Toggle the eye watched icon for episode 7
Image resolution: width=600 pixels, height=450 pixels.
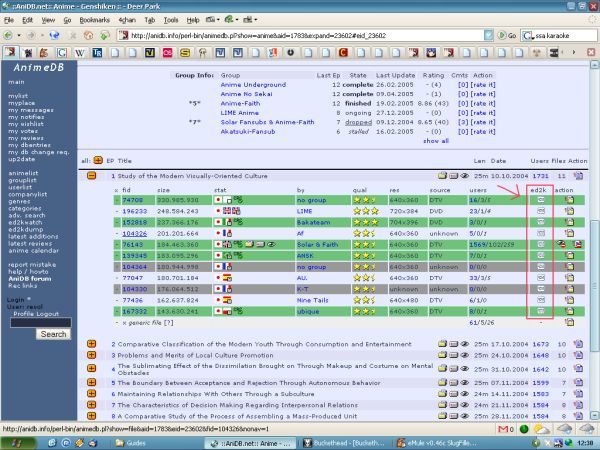click(465, 405)
